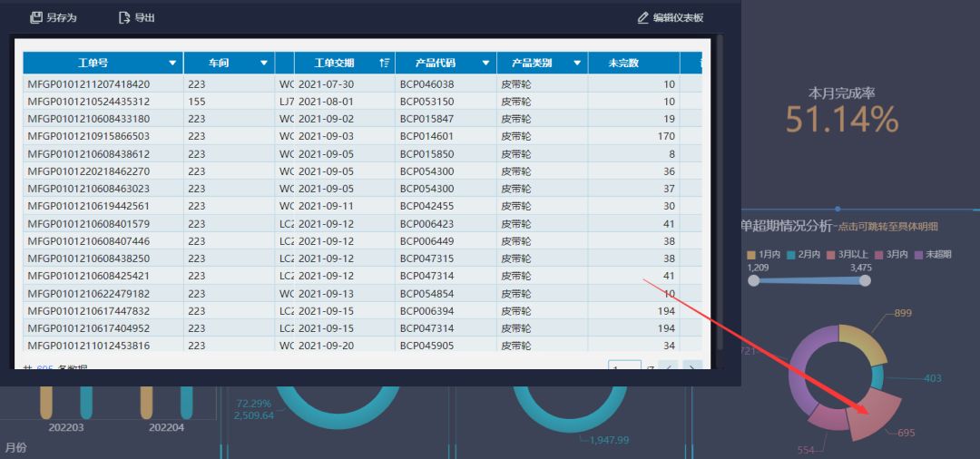980x459 pixels.
Task: Click due date 2021-07-30
Action: pyautogui.click(x=326, y=83)
